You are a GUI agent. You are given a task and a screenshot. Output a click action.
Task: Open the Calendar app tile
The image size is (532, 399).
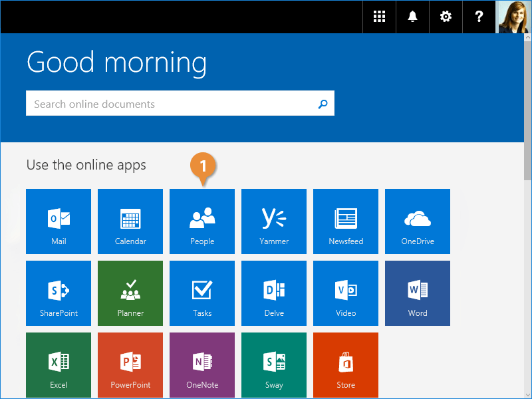[130, 221]
